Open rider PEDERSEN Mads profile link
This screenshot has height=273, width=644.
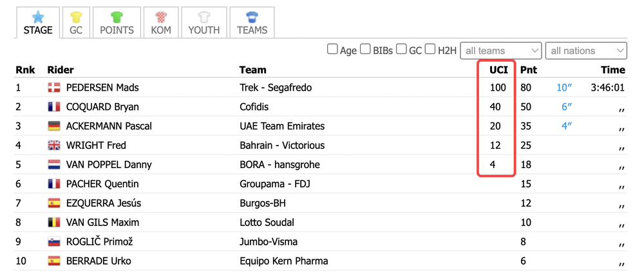102,88
